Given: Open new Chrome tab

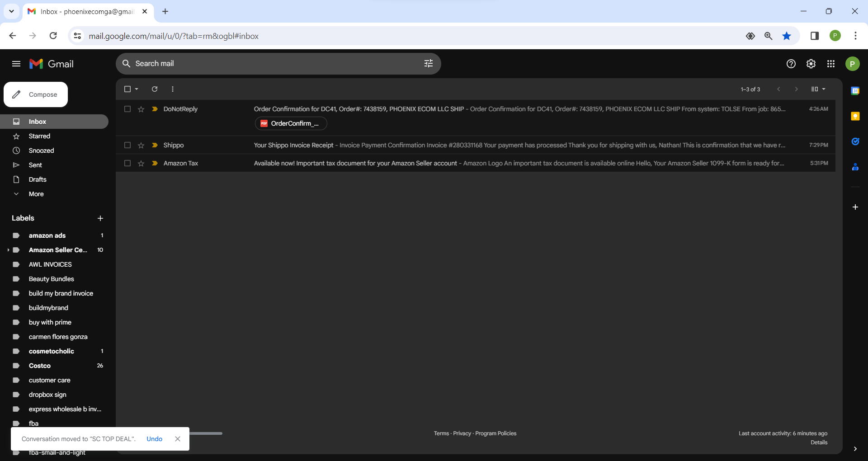Looking at the screenshot, I should 165,11.
